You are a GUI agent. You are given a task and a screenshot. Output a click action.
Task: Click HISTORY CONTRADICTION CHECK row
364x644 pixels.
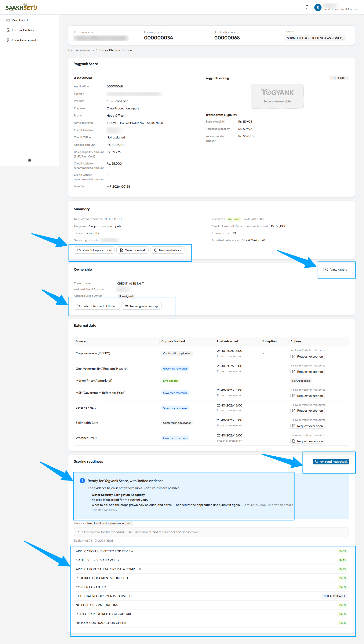click(211, 623)
